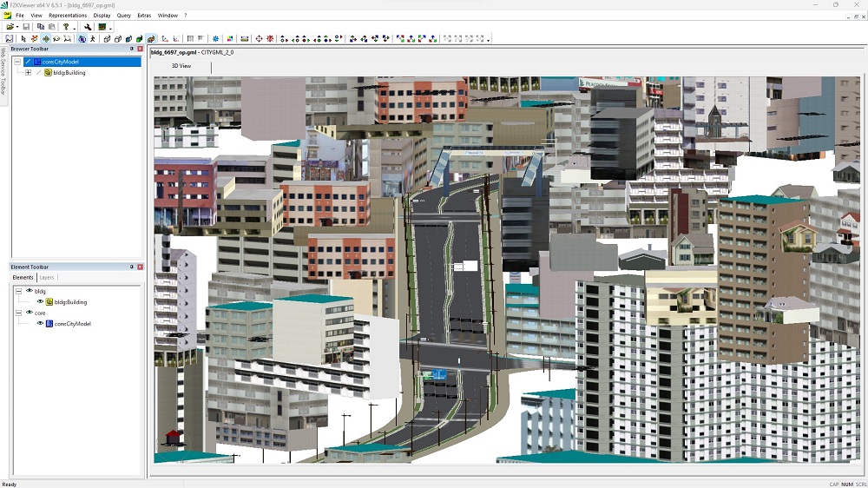Enable the textured cube display mode
The image size is (868, 488).
click(150, 39)
